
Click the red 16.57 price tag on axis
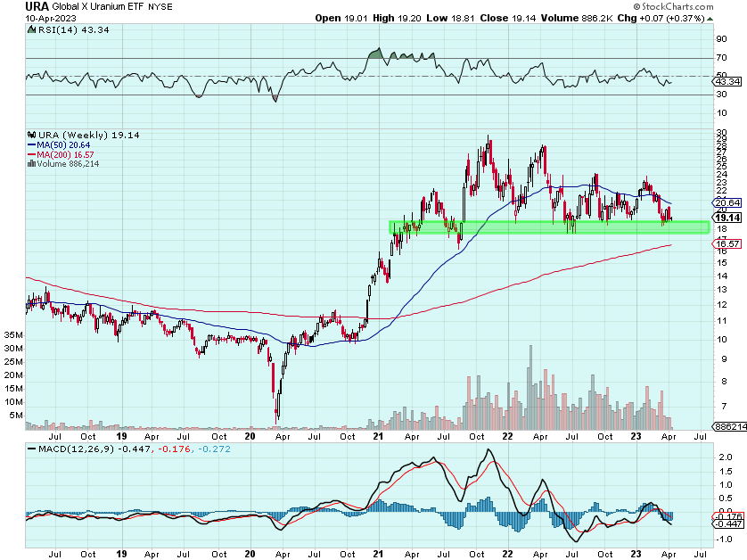click(x=728, y=244)
